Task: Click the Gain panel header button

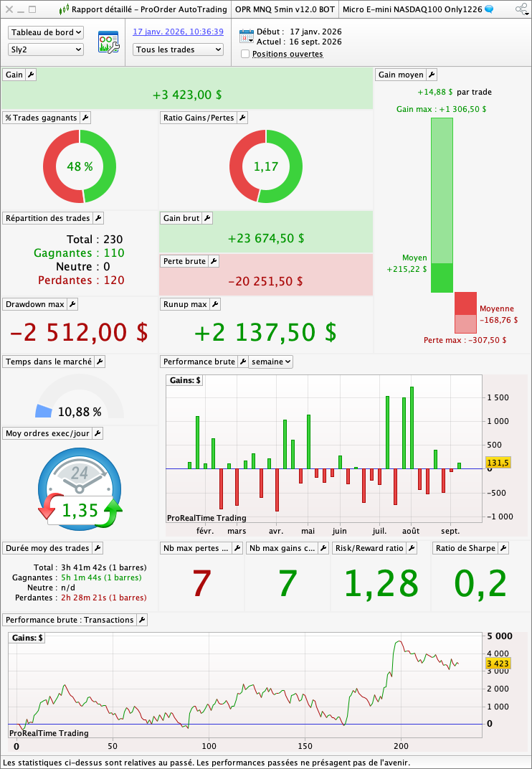Action: click(14, 75)
